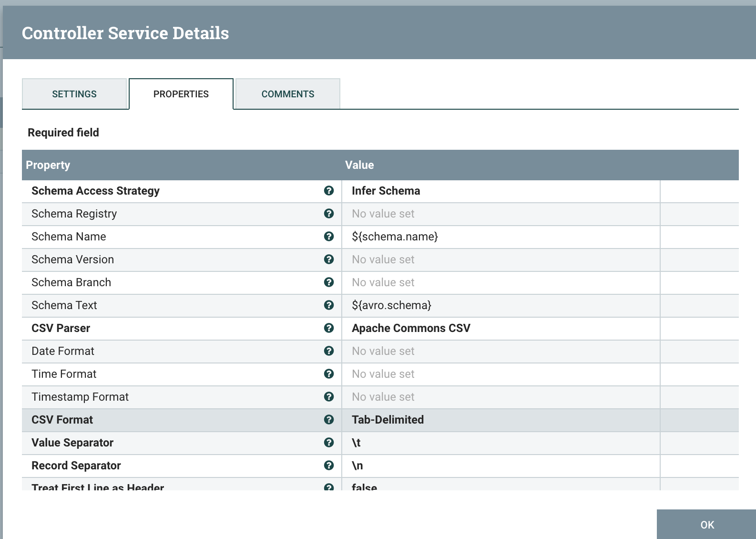Edit the ${avro.schema} Schema Text value

pos(501,305)
